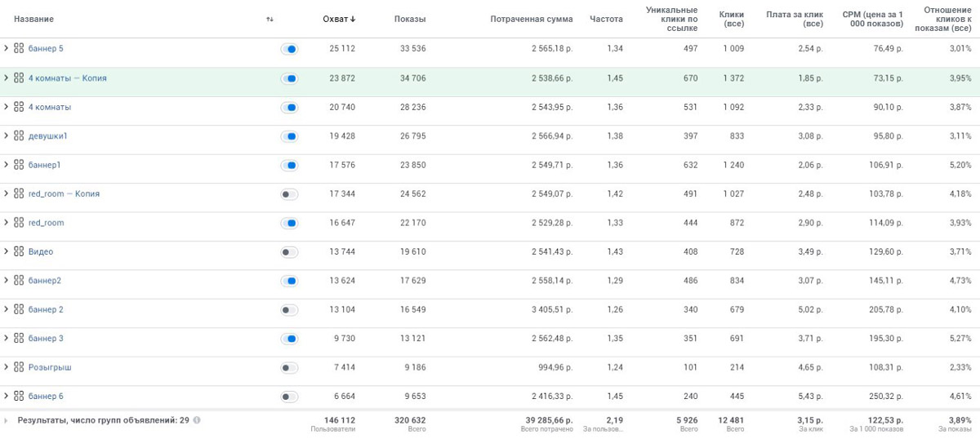Click the ad set grid icon beside баннер 5

[x=19, y=49]
